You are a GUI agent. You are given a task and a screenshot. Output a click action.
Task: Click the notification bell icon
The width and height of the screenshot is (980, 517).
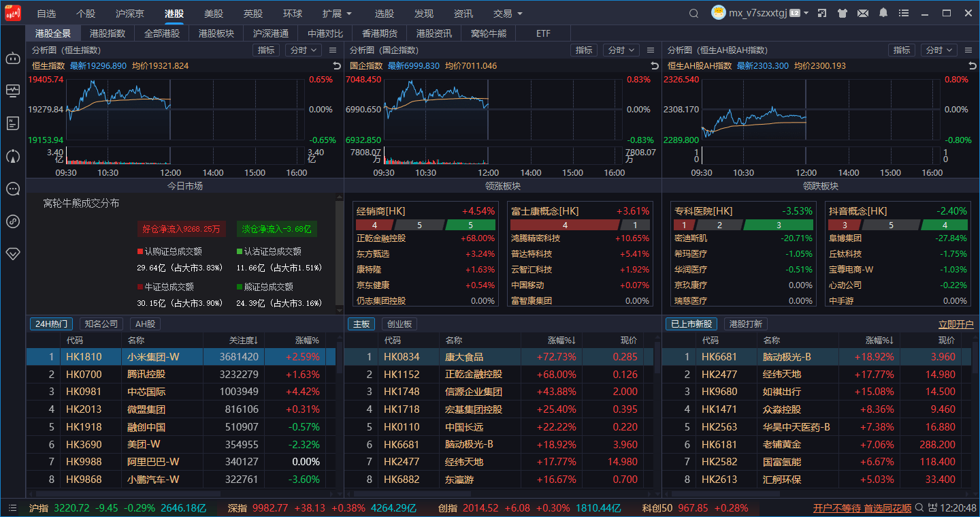coord(883,13)
